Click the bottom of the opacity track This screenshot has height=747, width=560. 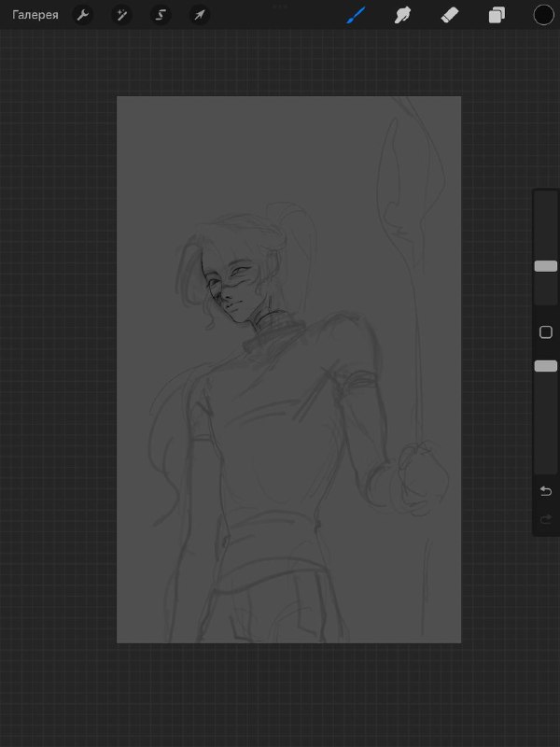click(x=546, y=470)
